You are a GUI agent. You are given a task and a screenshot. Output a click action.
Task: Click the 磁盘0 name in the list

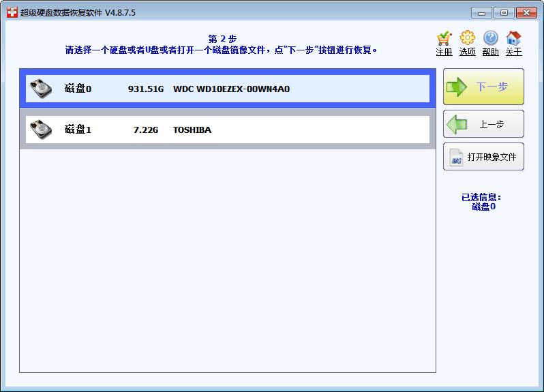coord(78,89)
